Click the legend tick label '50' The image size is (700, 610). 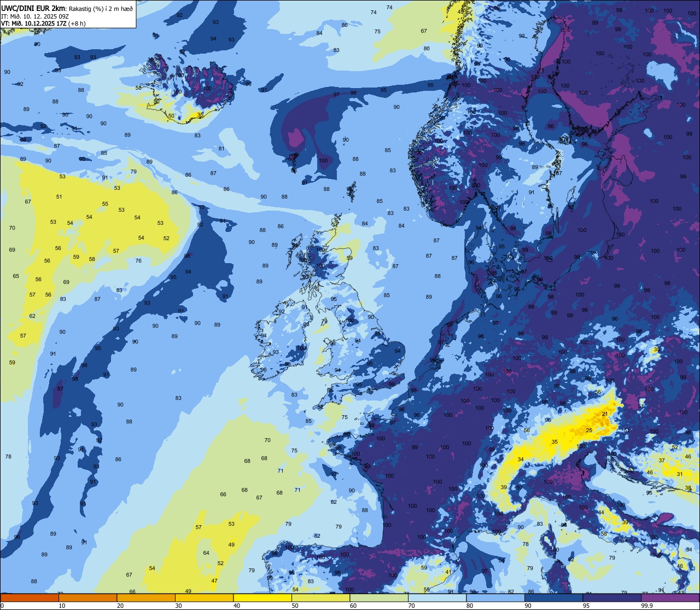coord(295,606)
